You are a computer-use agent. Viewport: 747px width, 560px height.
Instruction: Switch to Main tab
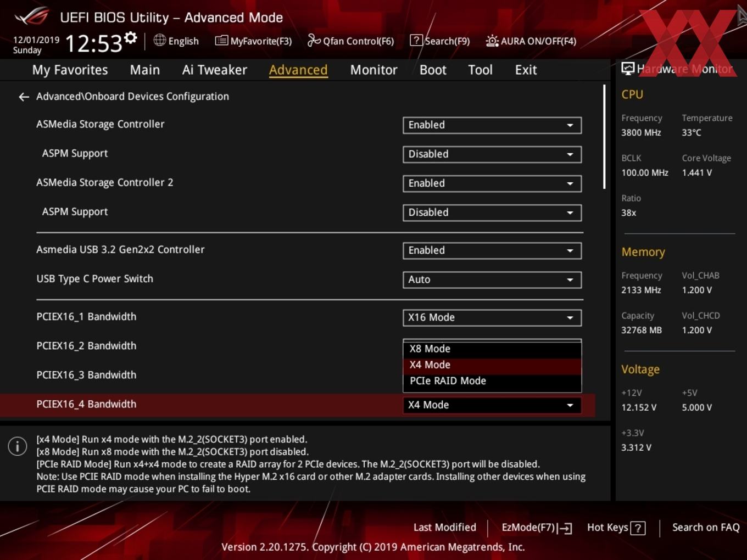pos(145,70)
